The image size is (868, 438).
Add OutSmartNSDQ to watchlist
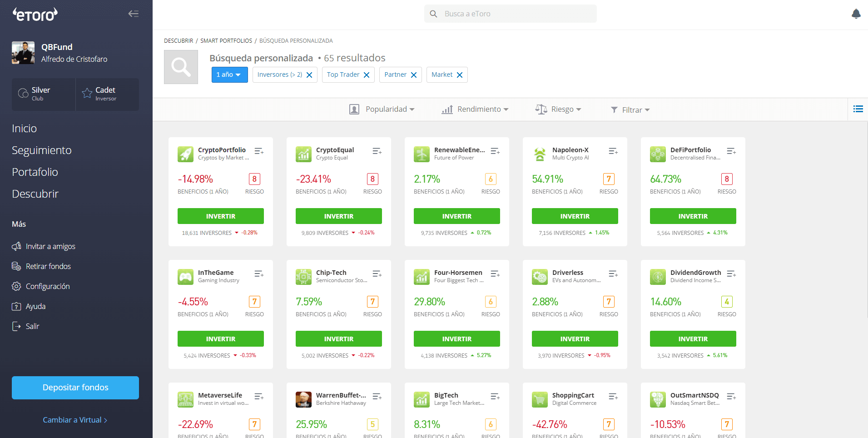[x=731, y=396]
